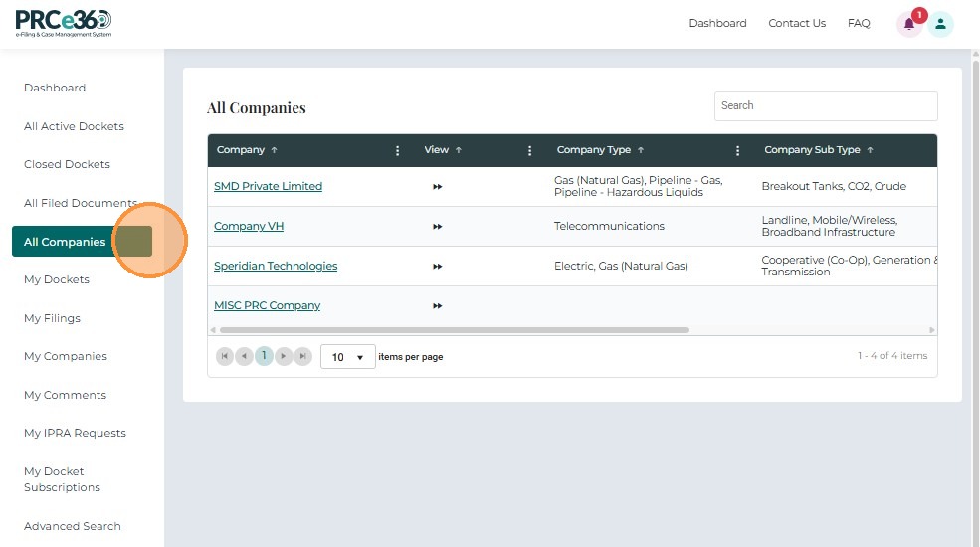Image resolution: width=980 pixels, height=547 pixels.
Task: Click the table horizontal scrollbar
Action: [455, 330]
